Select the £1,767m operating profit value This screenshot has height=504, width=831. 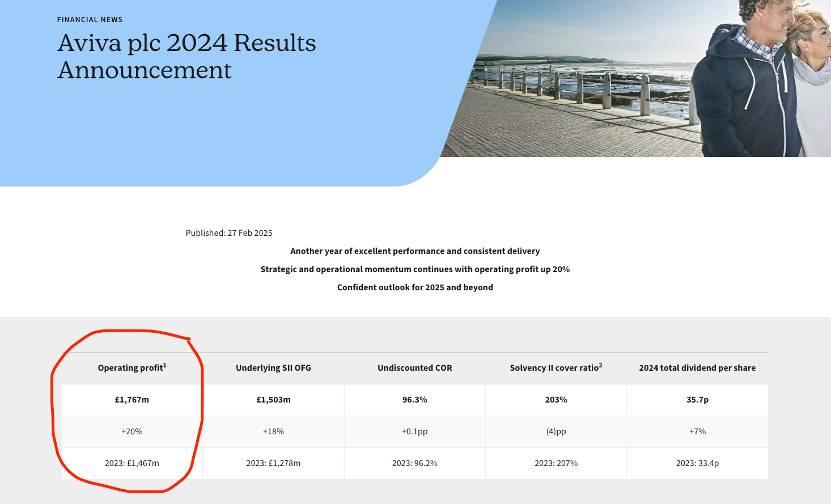click(x=132, y=400)
